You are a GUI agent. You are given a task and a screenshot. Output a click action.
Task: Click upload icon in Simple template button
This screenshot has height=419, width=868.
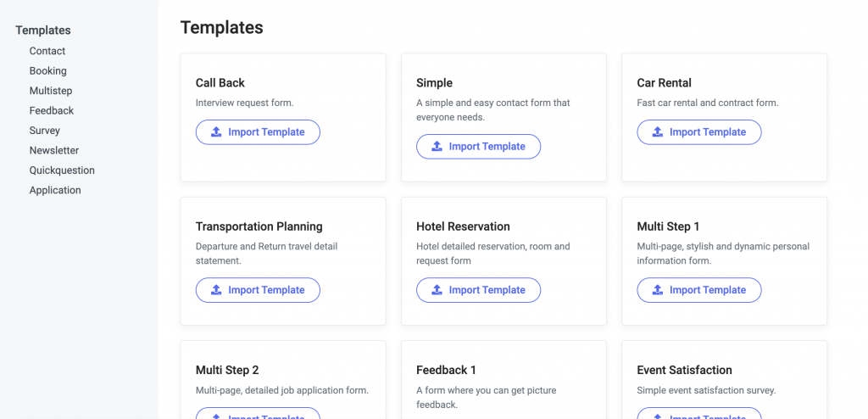[437, 147]
